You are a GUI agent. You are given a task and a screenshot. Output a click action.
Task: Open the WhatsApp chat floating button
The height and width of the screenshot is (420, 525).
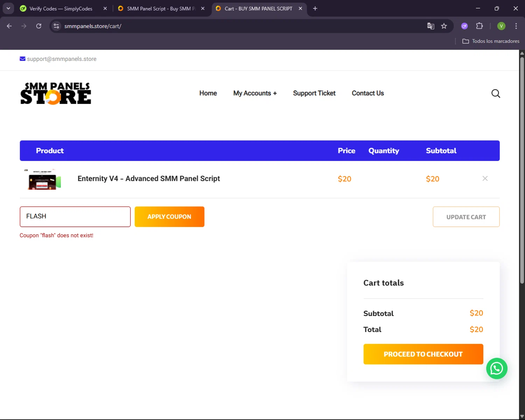click(x=497, y=369)
